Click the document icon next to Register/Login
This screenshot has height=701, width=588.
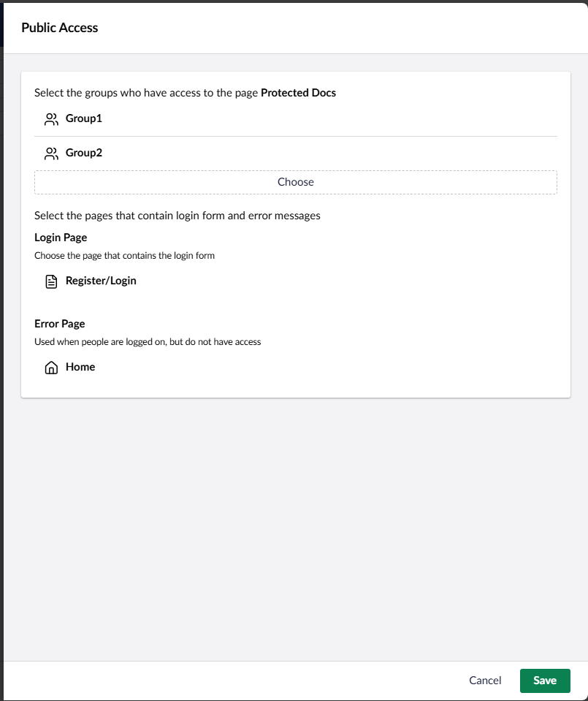point(51,281)
